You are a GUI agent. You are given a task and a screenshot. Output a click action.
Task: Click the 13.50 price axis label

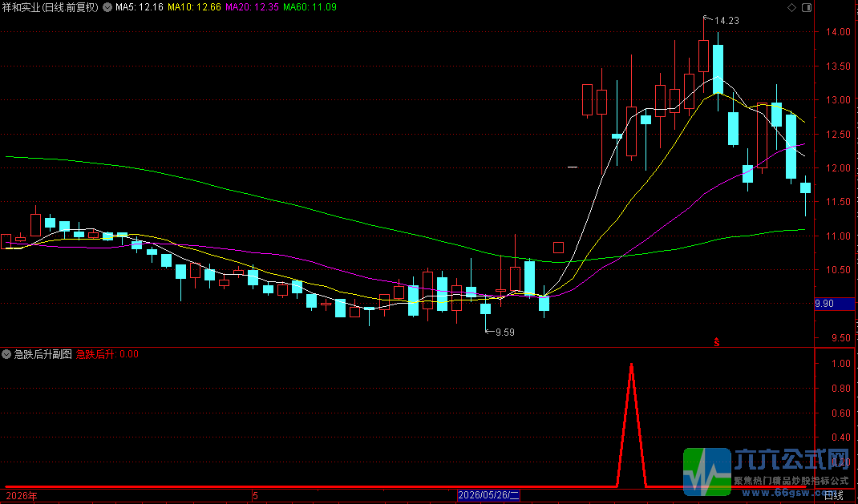click(838, 67)
